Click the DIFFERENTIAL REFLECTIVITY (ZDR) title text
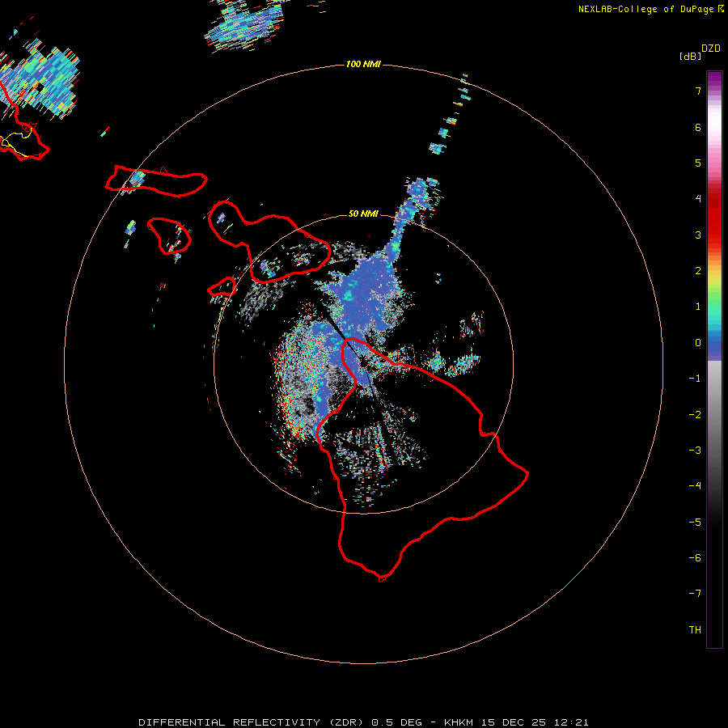Screen dimensions: 728x728 (x=252, y=722)
